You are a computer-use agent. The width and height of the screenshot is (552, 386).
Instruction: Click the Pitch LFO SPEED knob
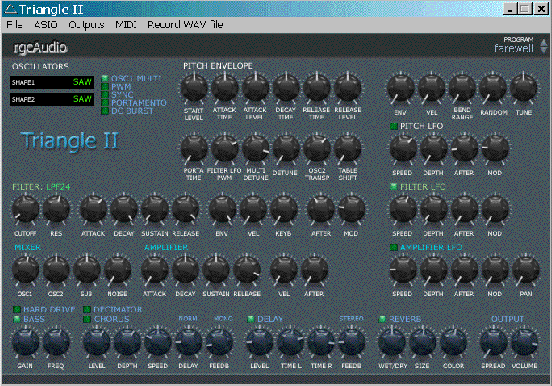pyautogui.click(x=403, y=149)
